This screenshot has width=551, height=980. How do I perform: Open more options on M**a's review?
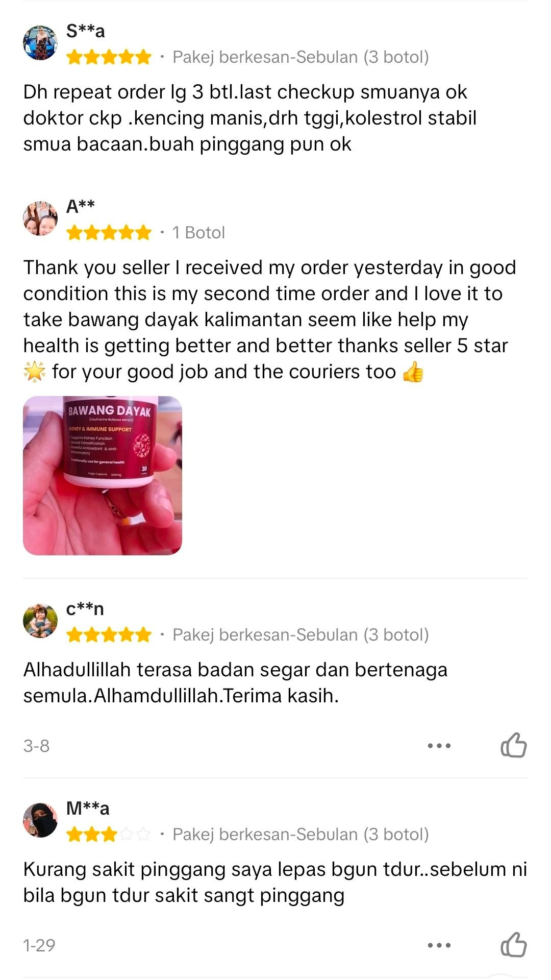coord(439,945)
